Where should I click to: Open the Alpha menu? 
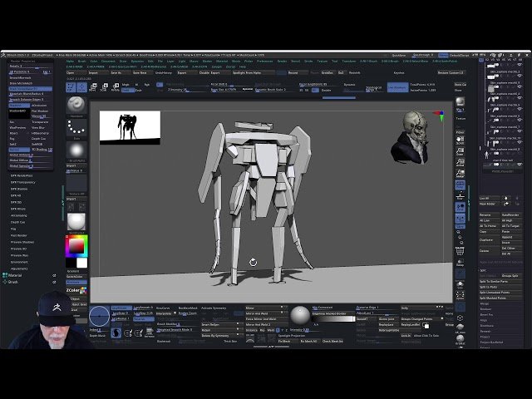(70, 62)
